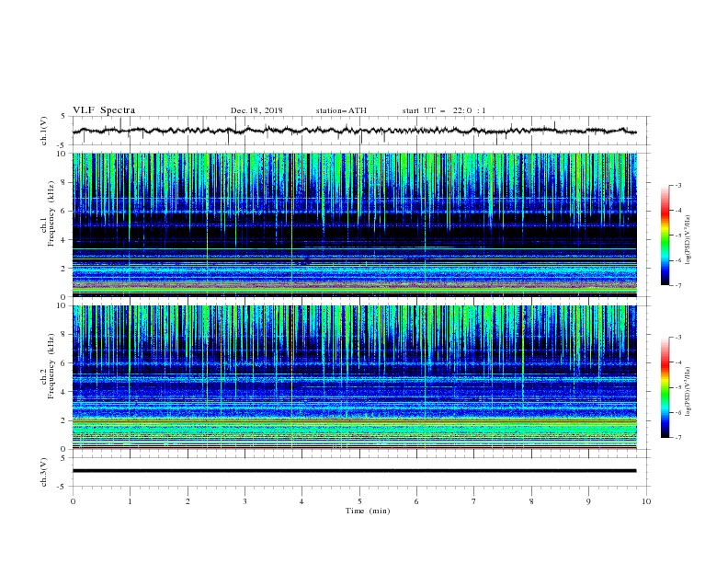Select the "Dec. 18, 2018" date label

pyautogui.click(x=256, y=110)
